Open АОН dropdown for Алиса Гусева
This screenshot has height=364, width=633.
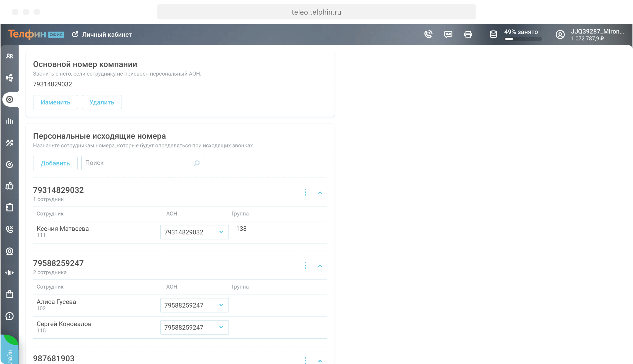click(x=194, y=305)
